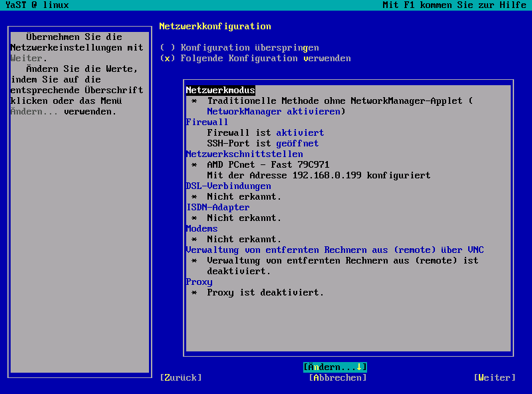Click the 'Netzwerkkonfiguration' title text
532x394 pixels.
pyautogui.click(x=215, y=26)
